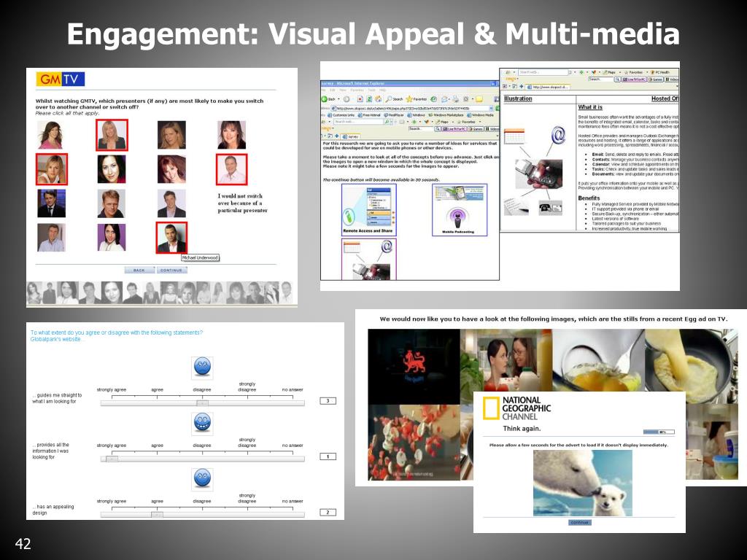Screen dimensions: 747x560
Task: Click the green Refresh icon in IE toolbar
Action: pos(369,99)
